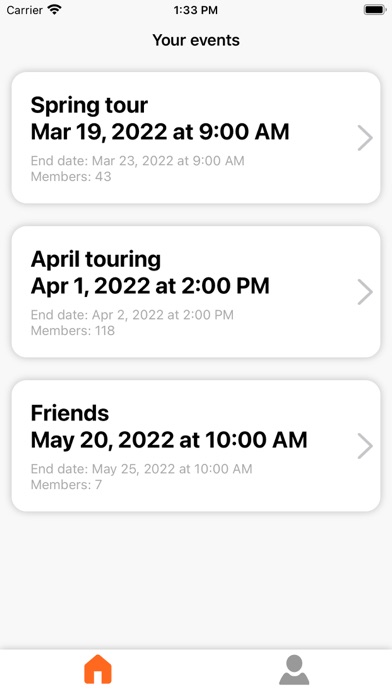Tap the Your events header title
Image resolution: width=392 pixels, height=696 pixels.
click(x=196, y=40)
